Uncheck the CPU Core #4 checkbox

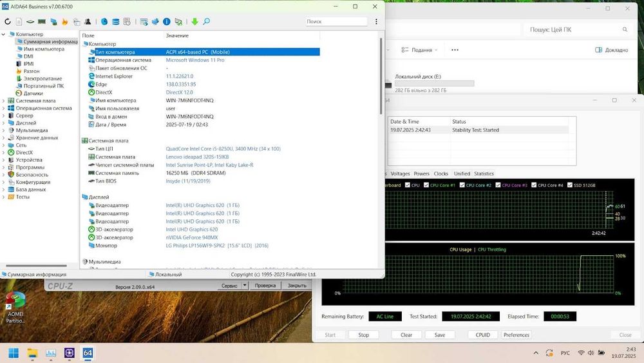click(534, 185)
